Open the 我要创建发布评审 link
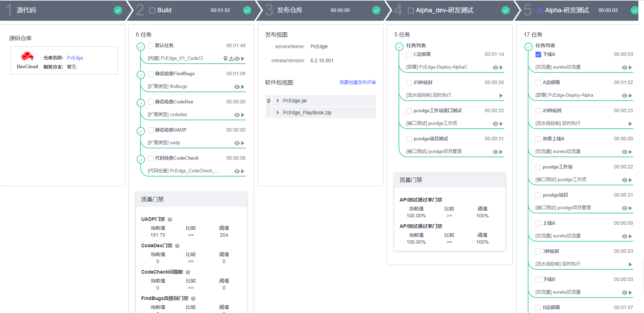Viewport: 644px width, 313px height. (357, 82)
